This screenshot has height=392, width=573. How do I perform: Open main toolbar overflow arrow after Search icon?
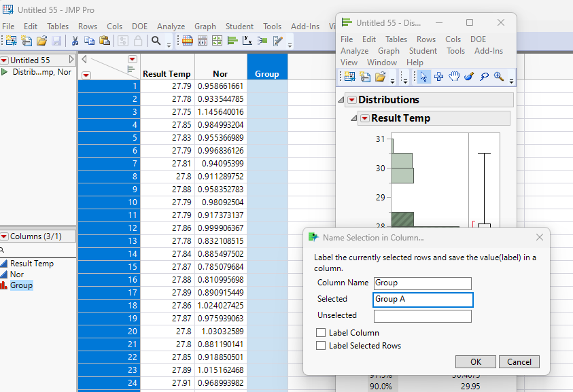pos(169,45)
